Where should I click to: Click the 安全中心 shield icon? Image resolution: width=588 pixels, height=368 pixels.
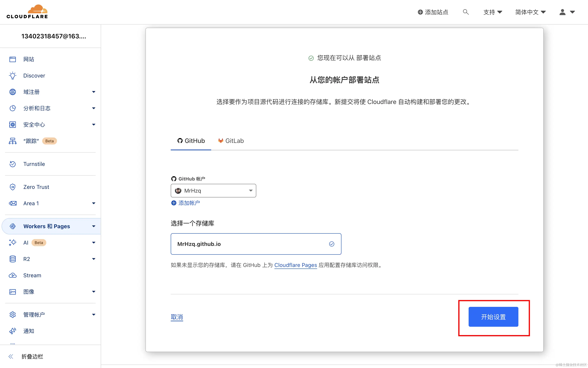coord(13,124)
